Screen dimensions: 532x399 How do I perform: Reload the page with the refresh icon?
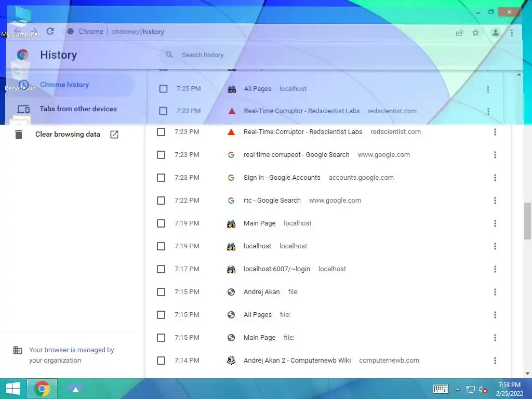(x=50, y=31)
